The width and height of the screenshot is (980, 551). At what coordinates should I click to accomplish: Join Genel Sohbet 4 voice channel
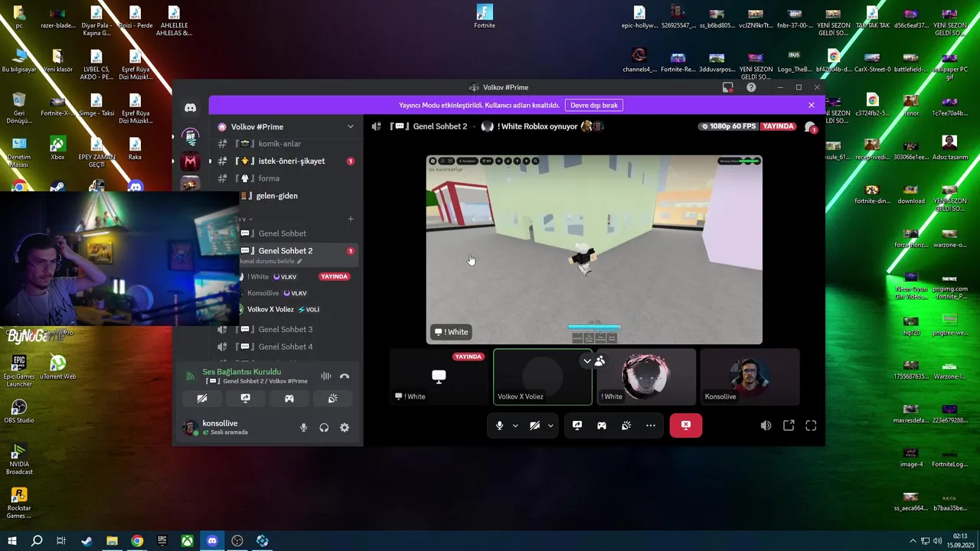(x=286, y=347)
